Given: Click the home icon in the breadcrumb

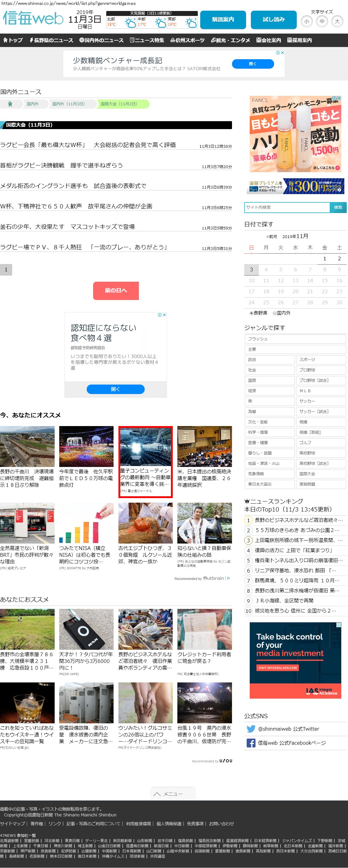Looking at the screenshot, I should 10,104.
